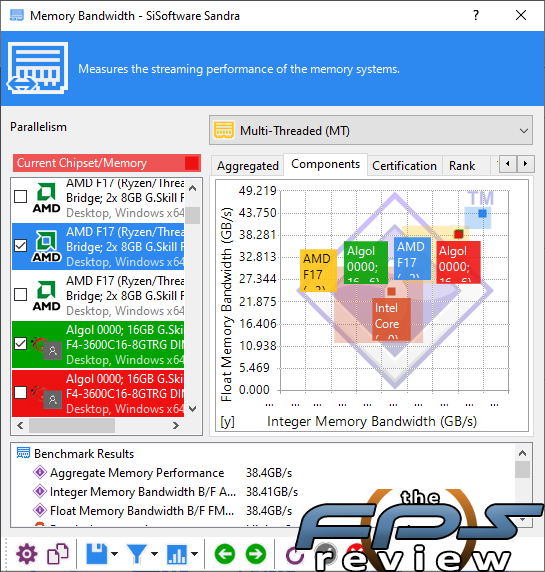Screen dimensions: 545x572
Task: Click the Memory Bandwidth title bar icon
Action: pos(16,16)
